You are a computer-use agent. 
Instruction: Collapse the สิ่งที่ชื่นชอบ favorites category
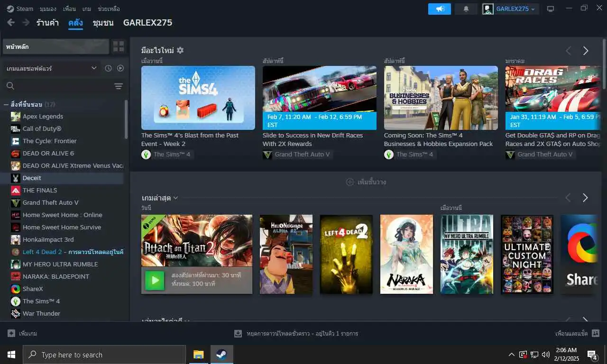click(6, 104)
